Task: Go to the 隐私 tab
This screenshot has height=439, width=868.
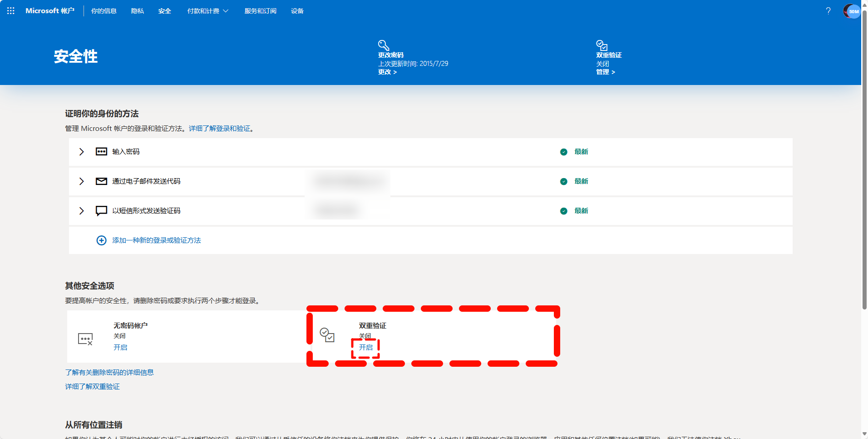Action: point(137,11)
